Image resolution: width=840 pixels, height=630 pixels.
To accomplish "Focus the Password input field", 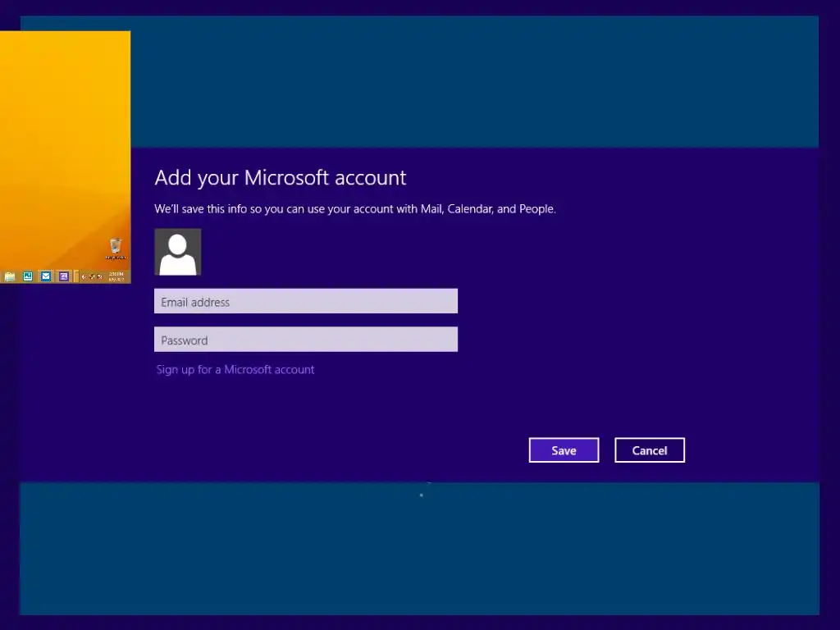I will [306, 339].
